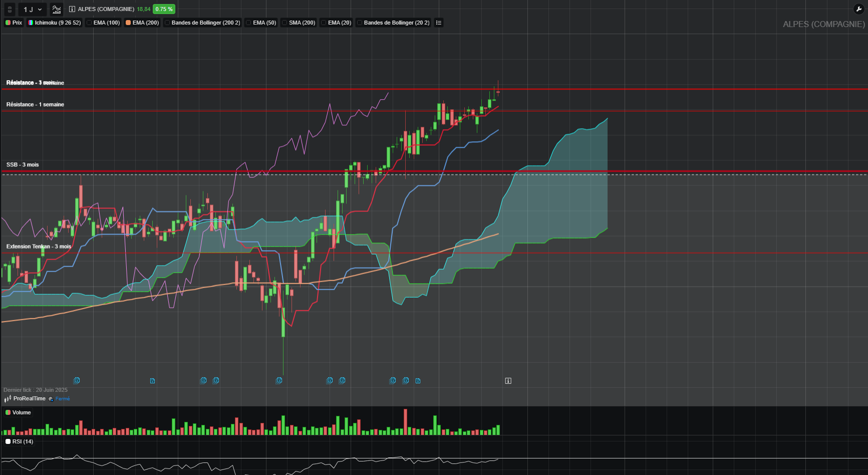Click the info icon beside ALPES (COMPAGNIE)
Image resolution: width=868 pixels, height=475 pixels.
(72, 9)
